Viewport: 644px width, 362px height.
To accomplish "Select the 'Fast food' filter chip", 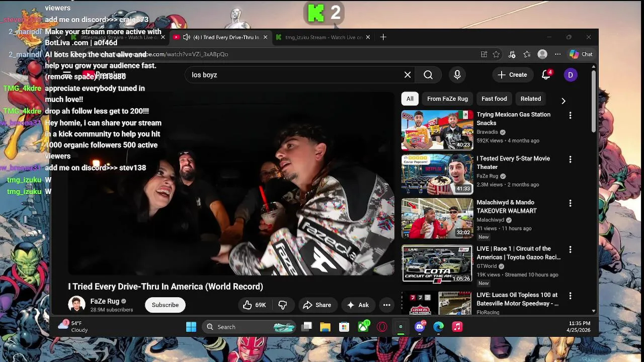I will (494, 99).
